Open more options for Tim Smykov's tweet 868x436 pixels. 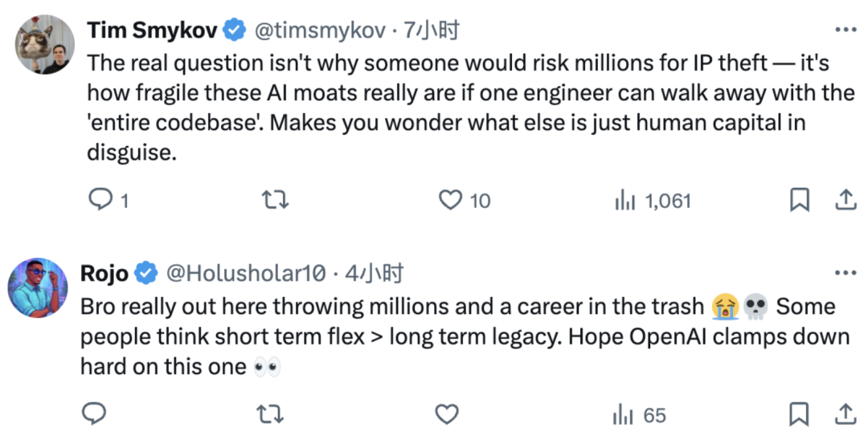(845, 30)
